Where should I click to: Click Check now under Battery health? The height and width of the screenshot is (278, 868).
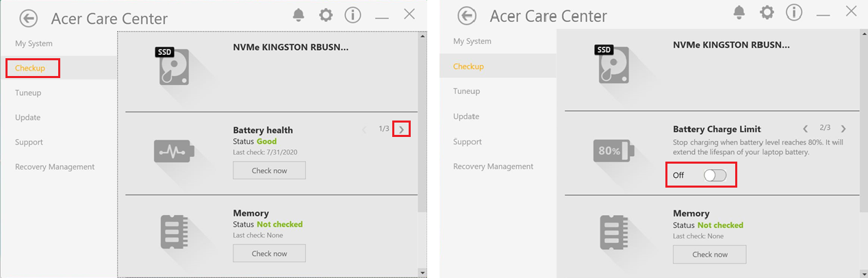[269, 170]
